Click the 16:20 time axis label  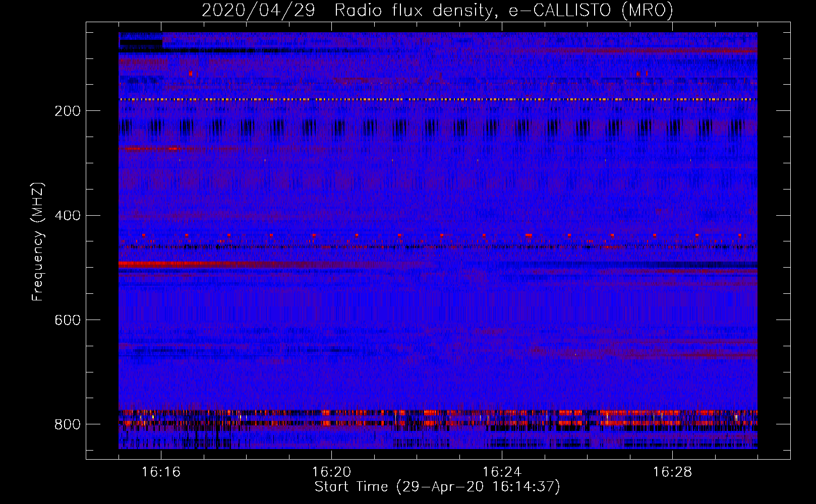click(332, 472)
